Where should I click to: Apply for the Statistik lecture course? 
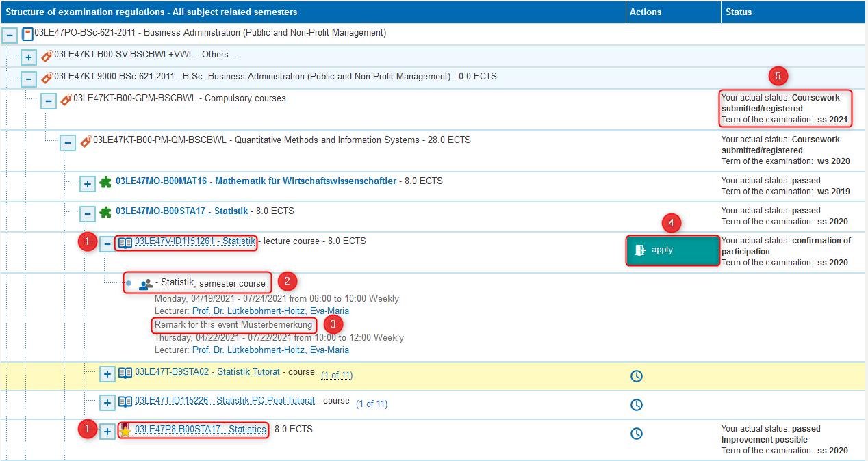point(673,250)
